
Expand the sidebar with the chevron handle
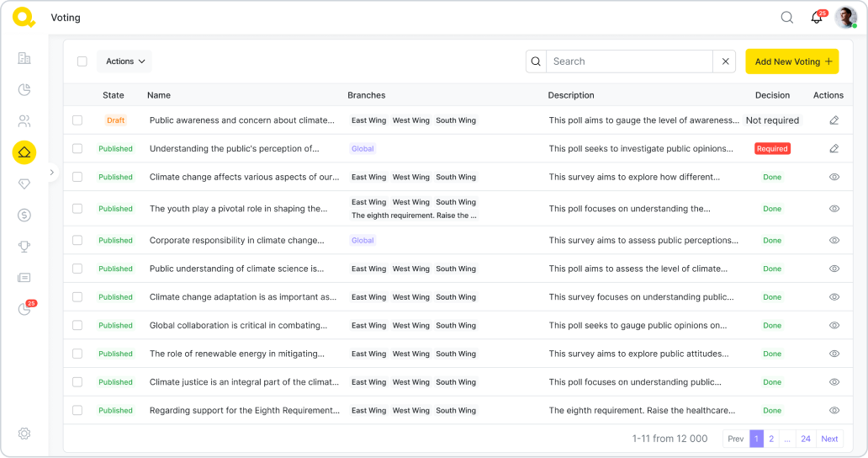tap(51, 172)
